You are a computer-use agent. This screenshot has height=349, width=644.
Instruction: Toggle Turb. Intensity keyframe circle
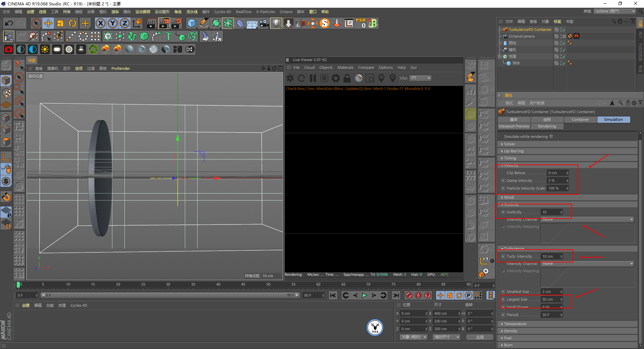coord(503,256)
